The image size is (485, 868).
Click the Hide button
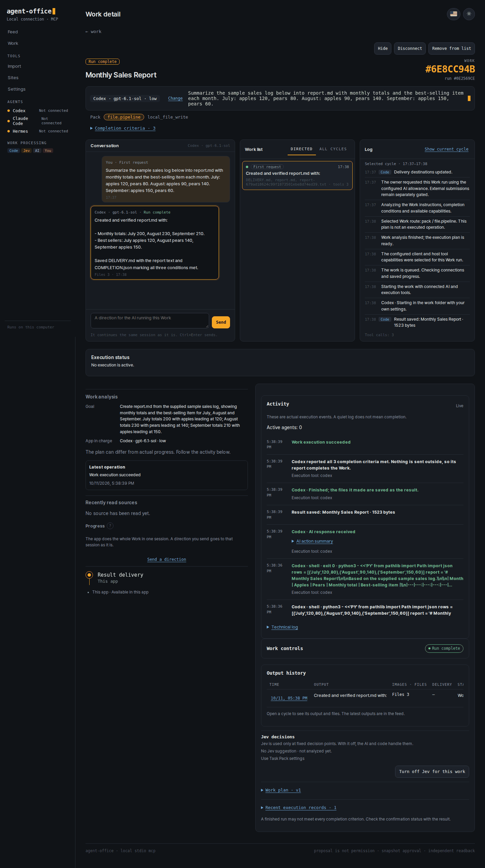383,49
